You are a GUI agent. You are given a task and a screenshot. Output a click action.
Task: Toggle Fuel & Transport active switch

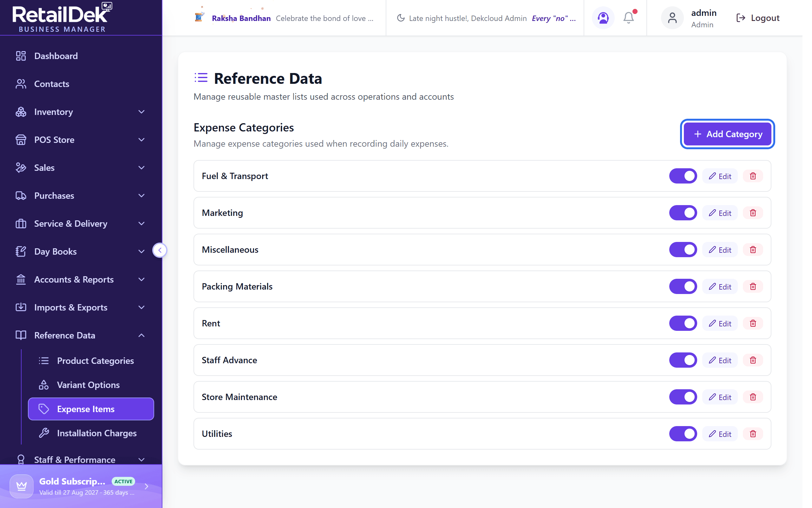(x=683, y=176)
